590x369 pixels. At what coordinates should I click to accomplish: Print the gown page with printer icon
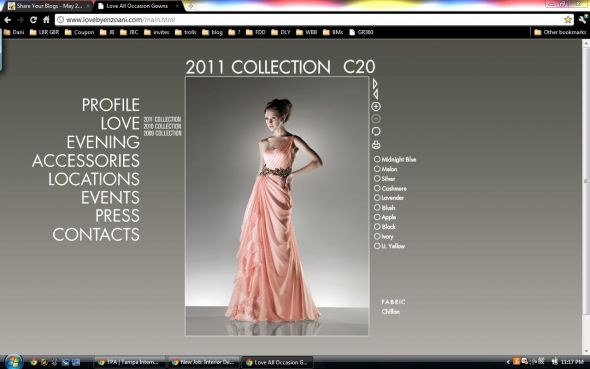pos(376,145)
